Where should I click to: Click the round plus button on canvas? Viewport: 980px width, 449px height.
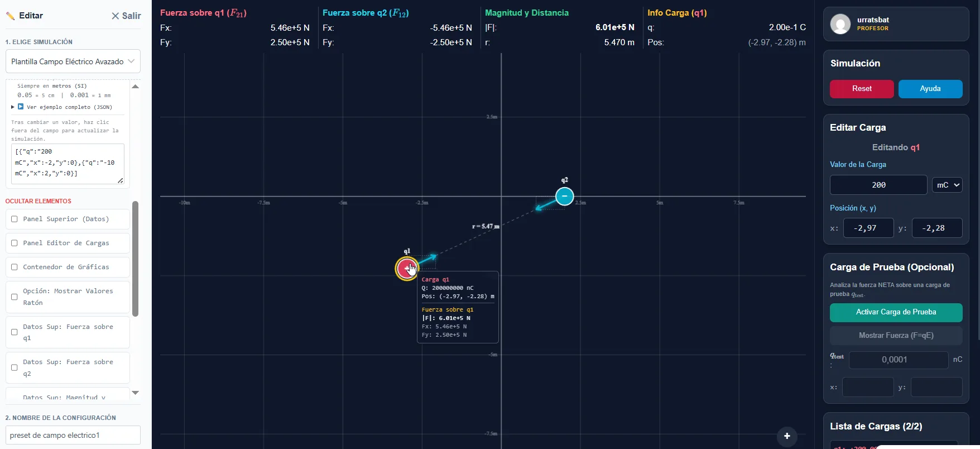click(787, 436)
